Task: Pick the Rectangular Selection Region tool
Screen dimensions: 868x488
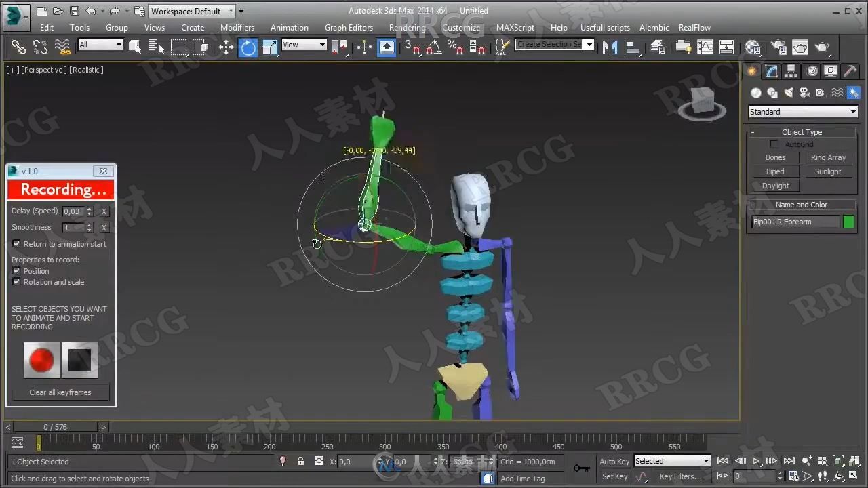Action: (178, 47)
